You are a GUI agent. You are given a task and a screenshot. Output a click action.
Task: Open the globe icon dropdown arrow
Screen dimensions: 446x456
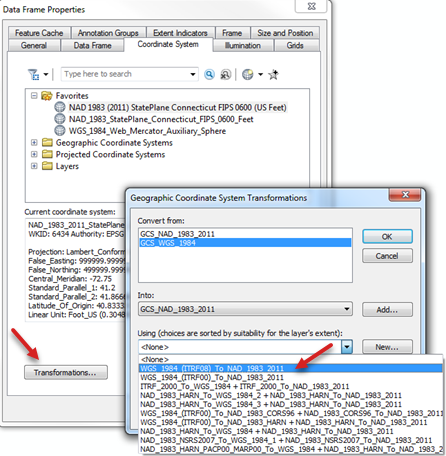pos(260,74)
